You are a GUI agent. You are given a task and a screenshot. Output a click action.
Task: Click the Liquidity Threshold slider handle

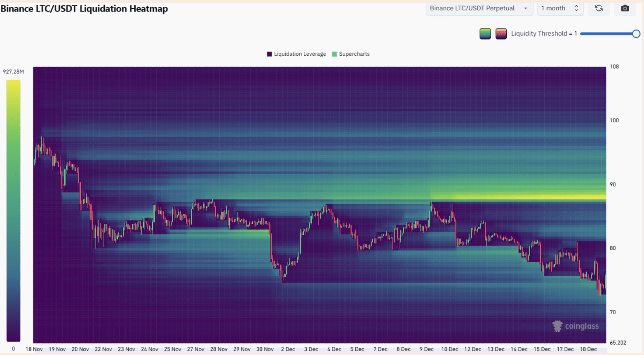point(636,33)
